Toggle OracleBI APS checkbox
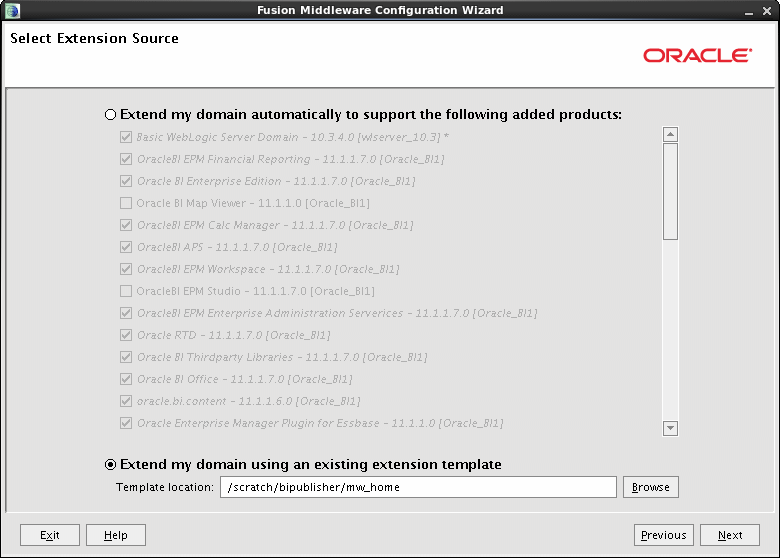Image resolution: width=780 pixels, height=558 pixels. tap(126, 247)
